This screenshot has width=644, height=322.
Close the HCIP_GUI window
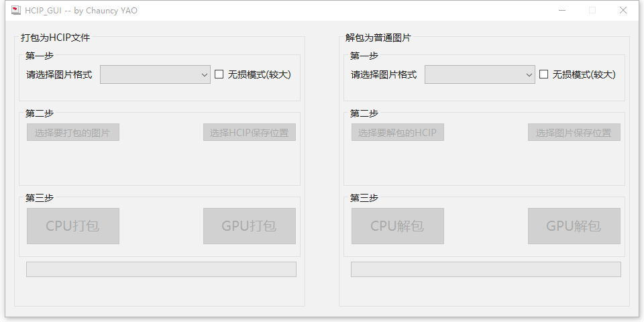(x=623, y=10)
